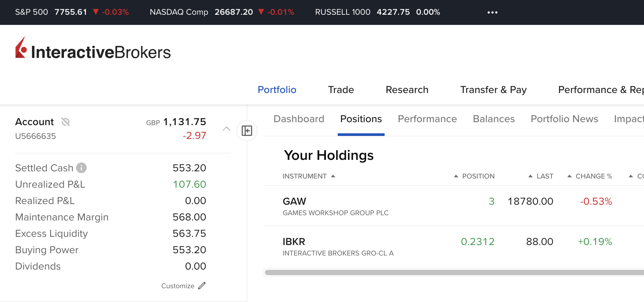Switch to the Dashboard tab

[x=299, y=119]
